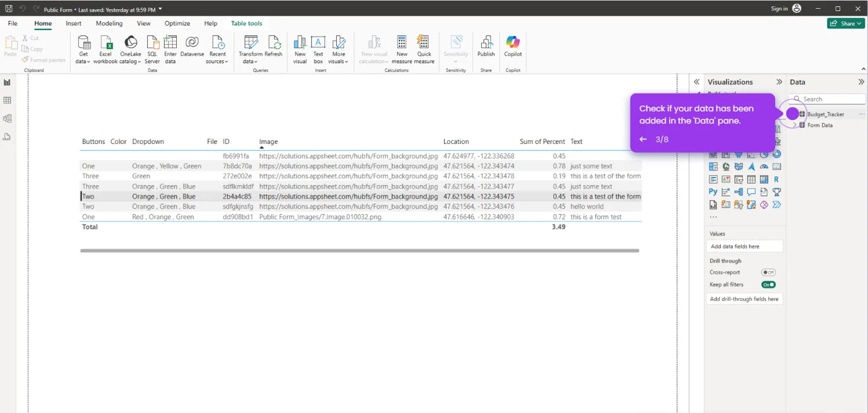Open the Optimize tab
868x413 pixels.
[x=177, y=23]
